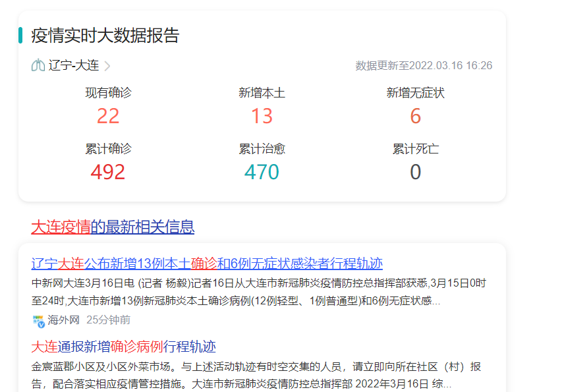Image resolution: width=562 pixels, height=392 pixels.
Task: Open the article about 13例本土确诊和6例无症状感染者
Action: pos(207,264)
